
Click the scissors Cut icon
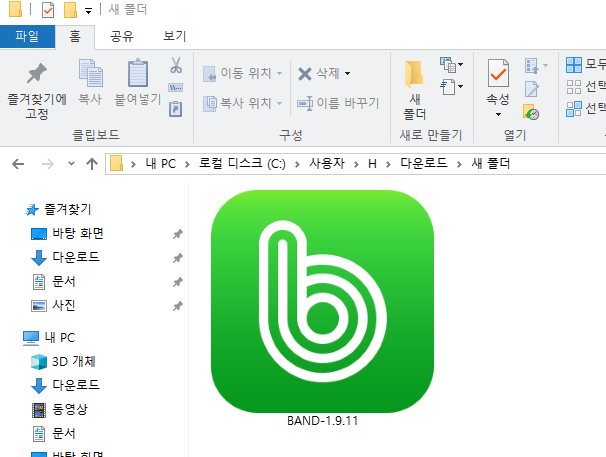176,65
